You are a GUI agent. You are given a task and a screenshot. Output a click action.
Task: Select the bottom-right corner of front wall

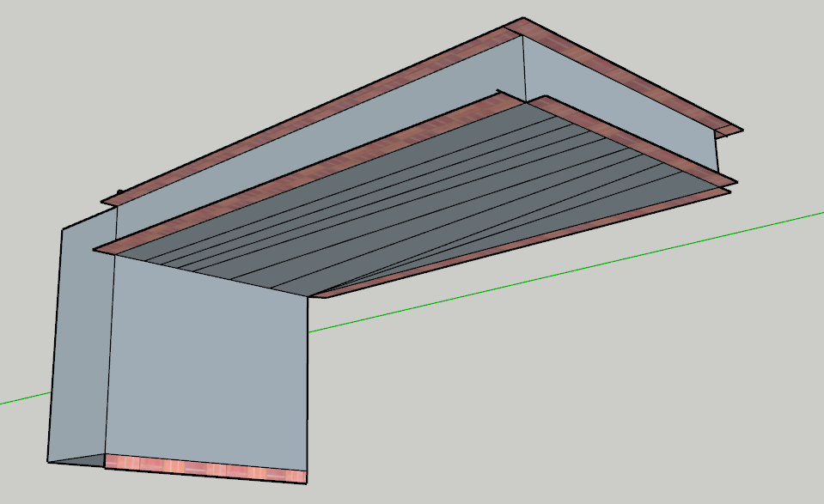307,483
